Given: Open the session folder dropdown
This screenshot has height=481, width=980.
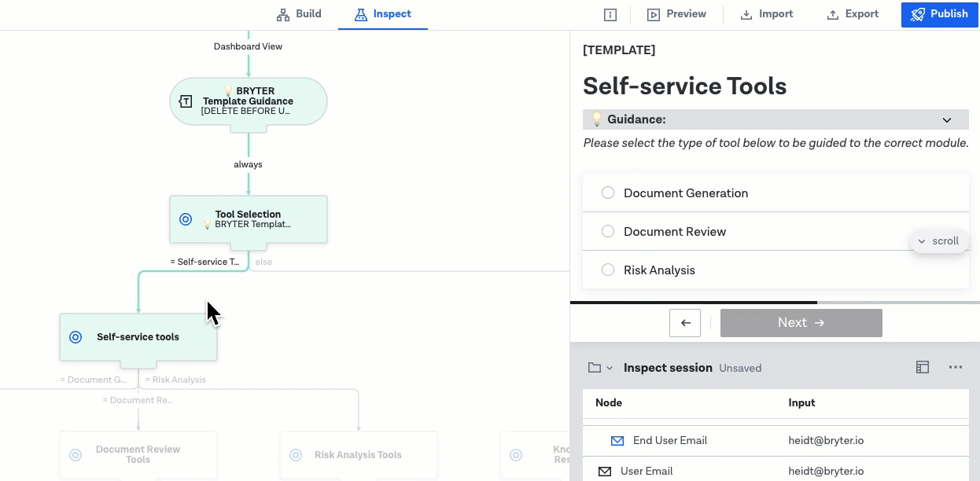Looking at the screenshot, I should tap(600, 368).
